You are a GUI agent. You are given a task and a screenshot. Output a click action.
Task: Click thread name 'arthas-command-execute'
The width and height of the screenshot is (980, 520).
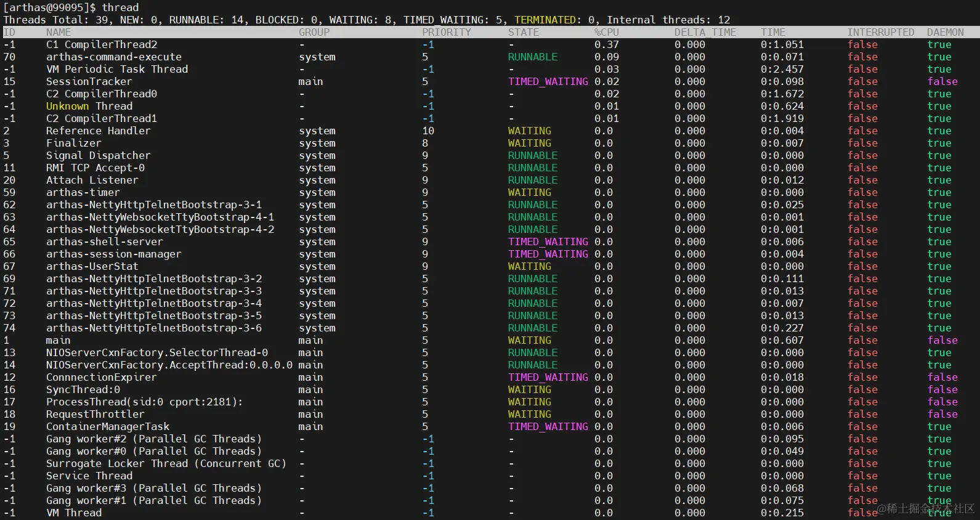click(114, 57)
